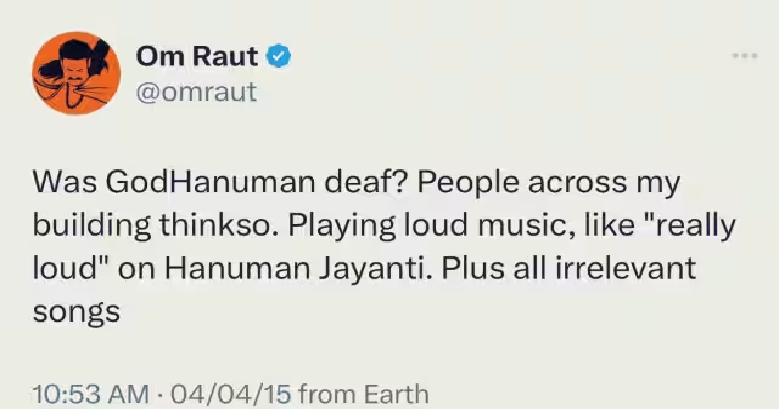Click the blue verified badge next to Om Raut
The height and width of the screenshot is (409, 780).
pyautogui.click(x=279, y=56)
